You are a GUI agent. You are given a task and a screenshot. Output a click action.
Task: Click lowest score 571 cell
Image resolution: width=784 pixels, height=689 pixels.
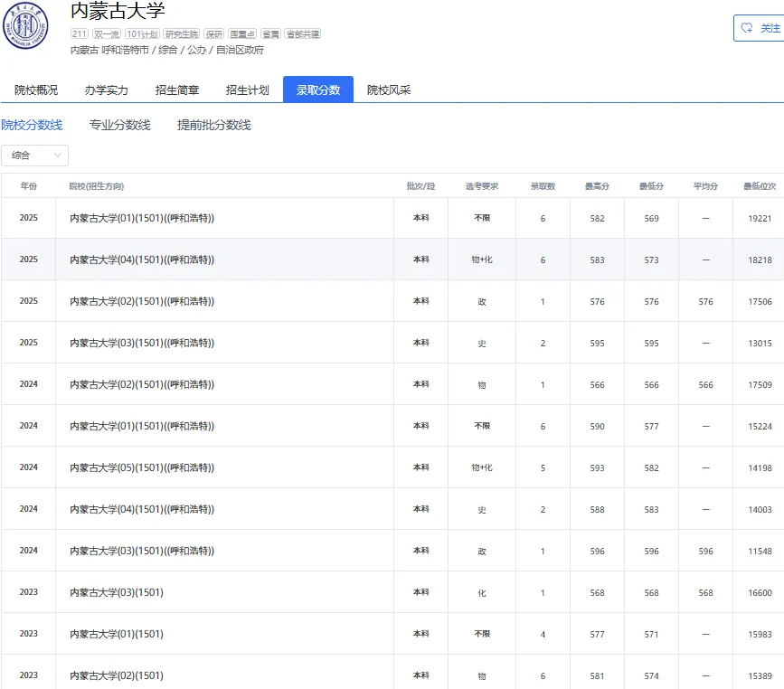click(x=651, y=634)
